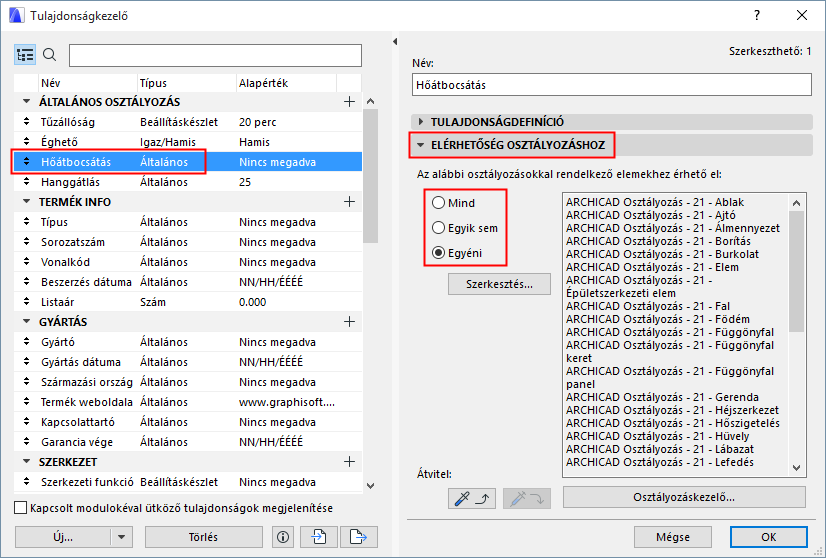Add property to ÁLTALÁNOS OSZTÁLYOZÁS group
826x558 pixels.
pos(349,102)
